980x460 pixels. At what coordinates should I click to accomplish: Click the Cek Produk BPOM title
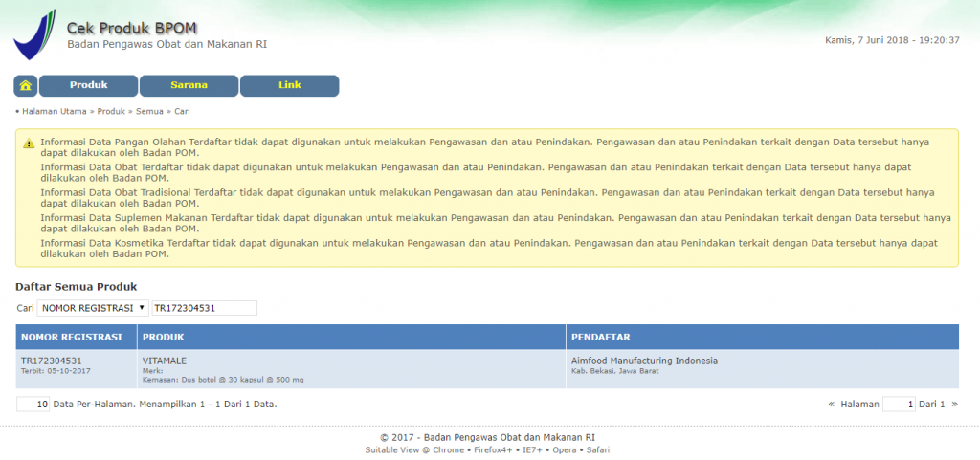pyautogui.click(x=132, y=28)
